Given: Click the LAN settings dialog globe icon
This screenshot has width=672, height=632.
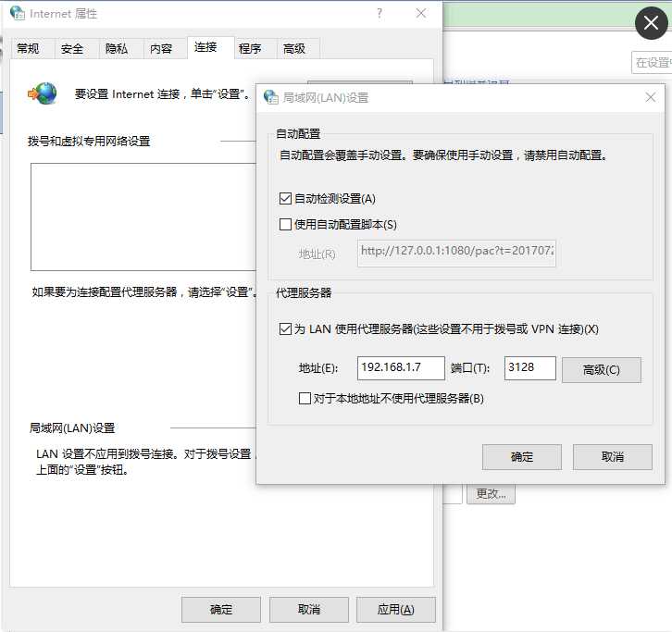Looking at the screenshot, I should [x=271, y=97].
